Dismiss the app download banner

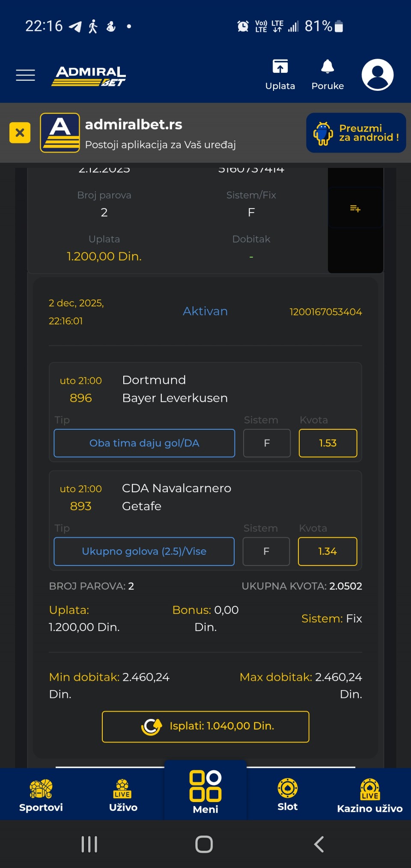20,132
